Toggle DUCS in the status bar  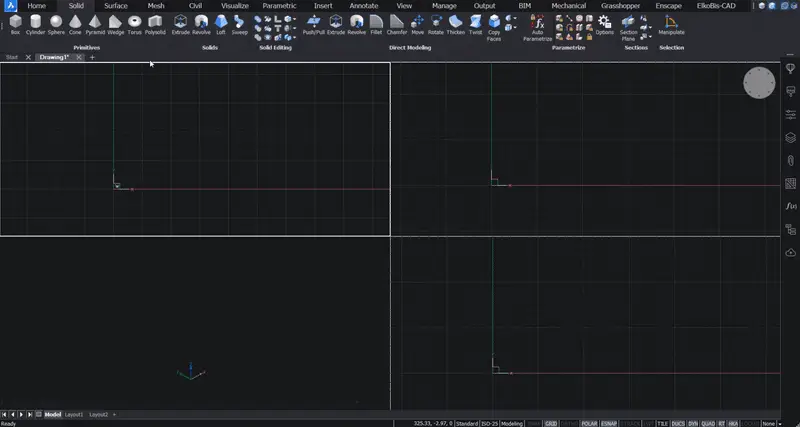point(678,423)
